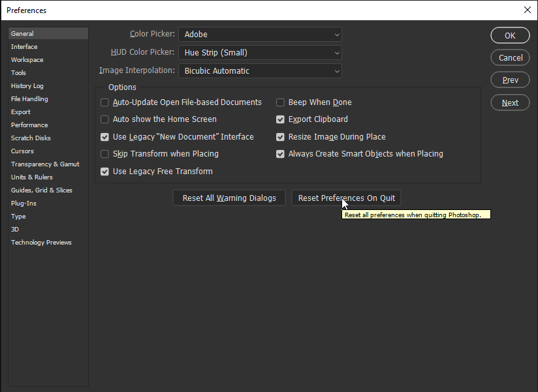Click Reset Preferences On Quit
Viewport: 538px width, 392px height.
[x=346, y=198]
